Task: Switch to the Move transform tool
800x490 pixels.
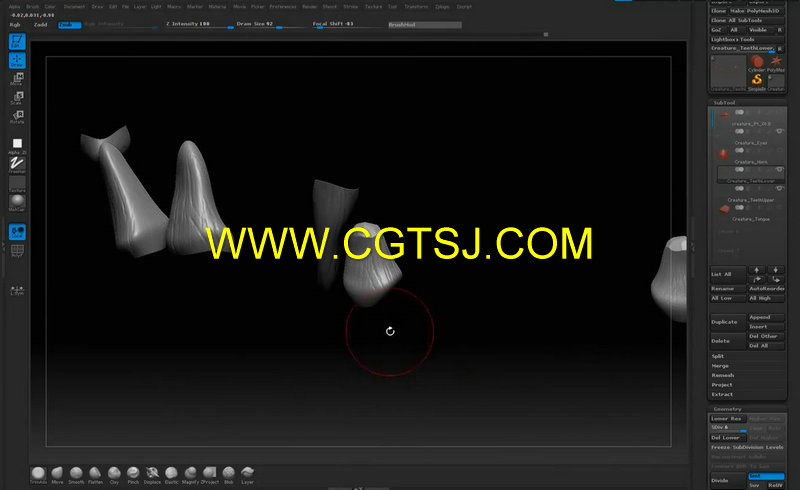Action: (17, 79)
